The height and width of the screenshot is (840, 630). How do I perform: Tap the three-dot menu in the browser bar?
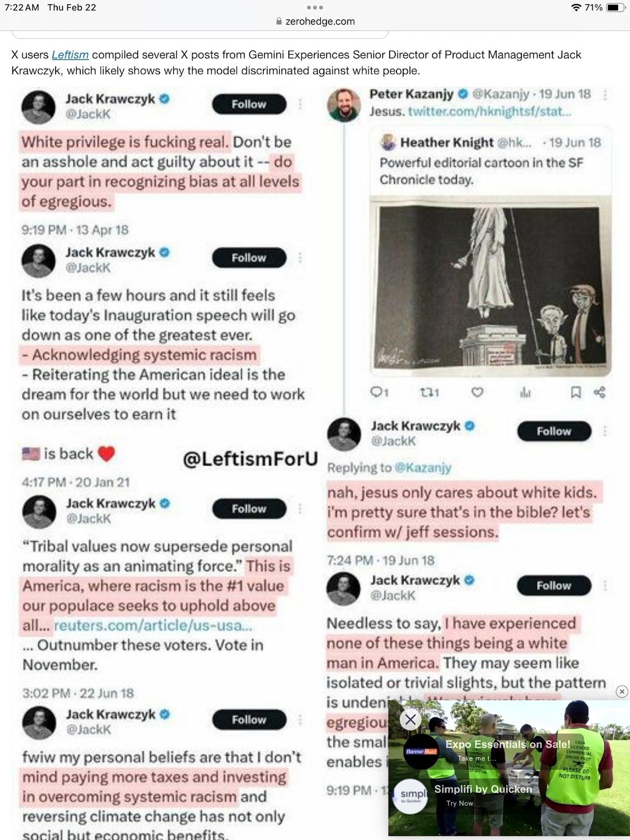(x=315, y=7)
